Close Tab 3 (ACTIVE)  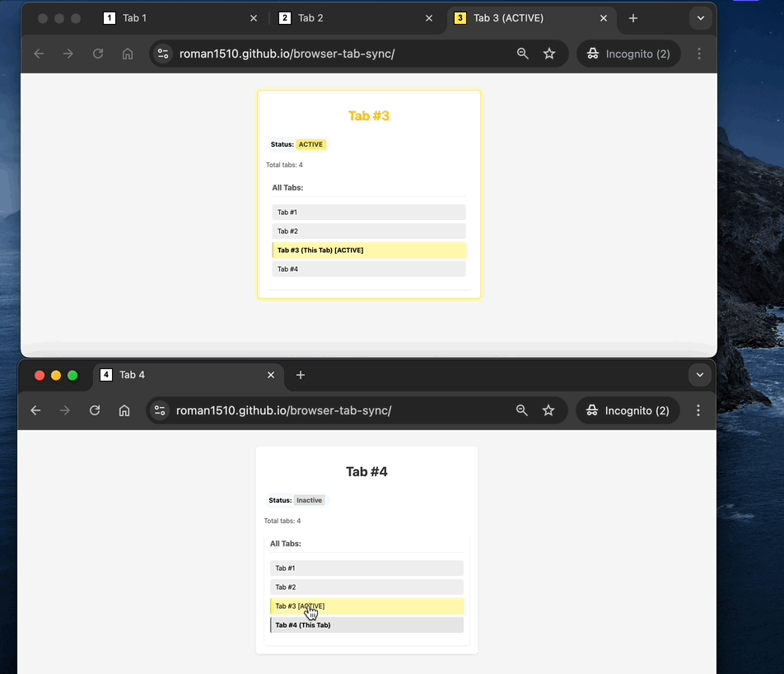pos(604,18)
